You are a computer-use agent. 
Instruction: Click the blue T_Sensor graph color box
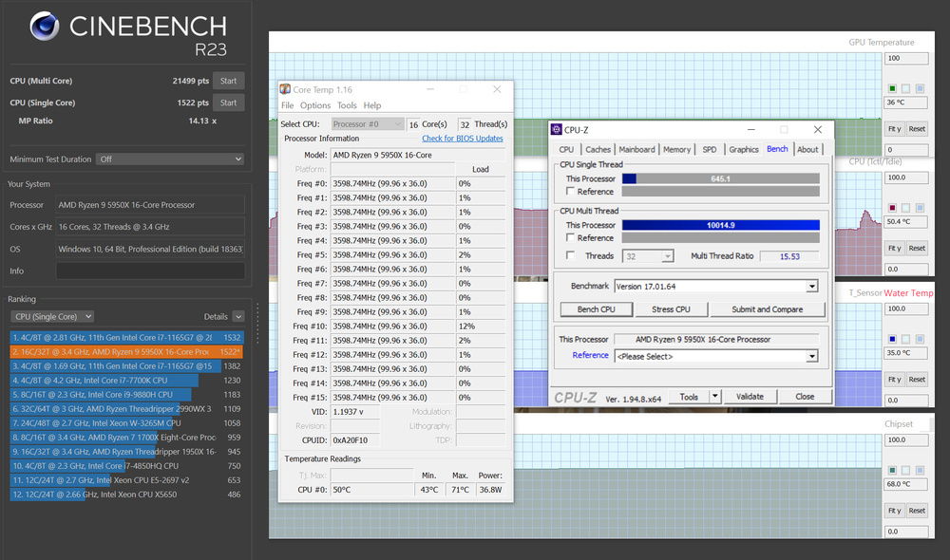[x=892, y=338]
